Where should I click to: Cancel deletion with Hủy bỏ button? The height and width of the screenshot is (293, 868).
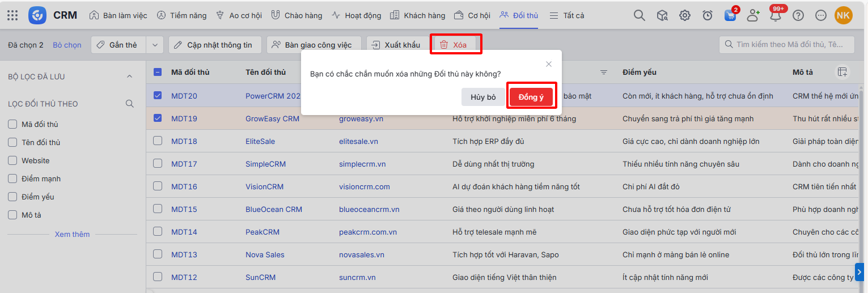point(483,97)
